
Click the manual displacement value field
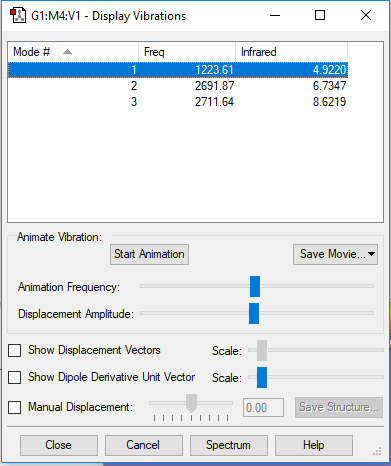tap(263, 407)
